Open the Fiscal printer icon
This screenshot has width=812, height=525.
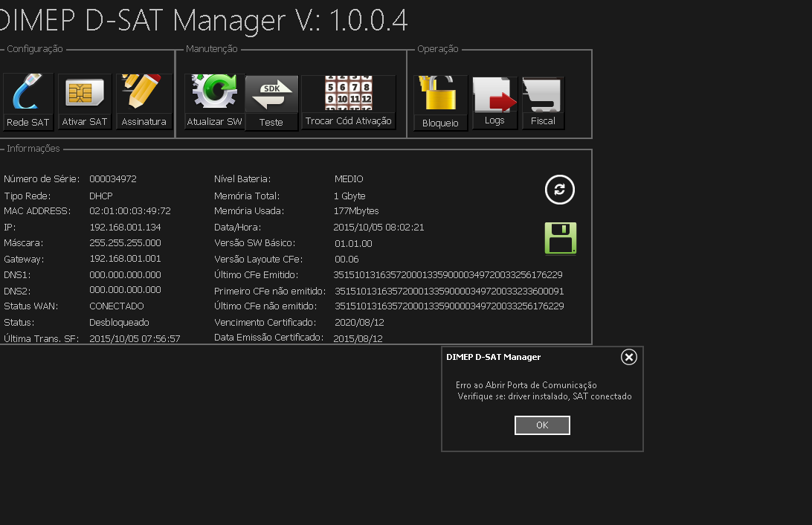pyautogui.click(x=544, y=103)
